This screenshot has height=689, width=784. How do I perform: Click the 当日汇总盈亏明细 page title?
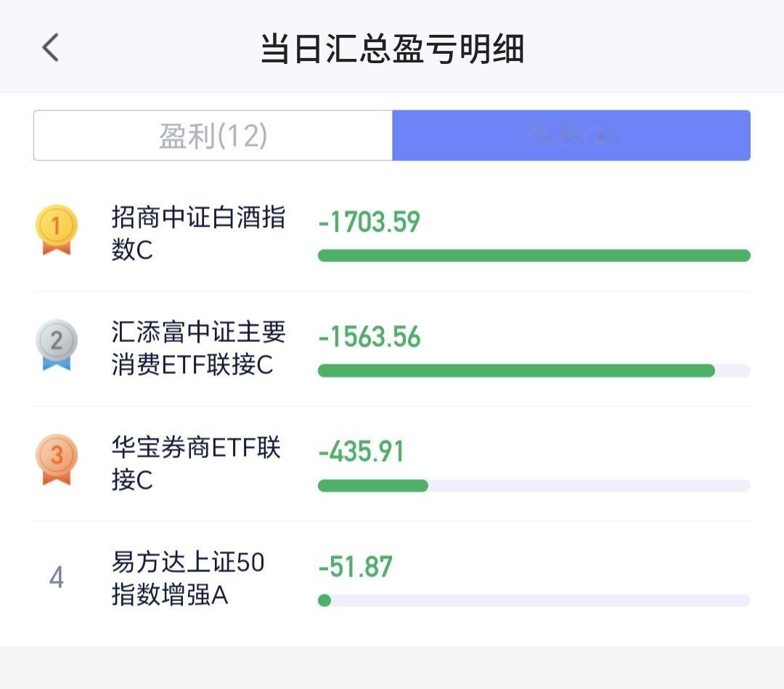point(392,49)
